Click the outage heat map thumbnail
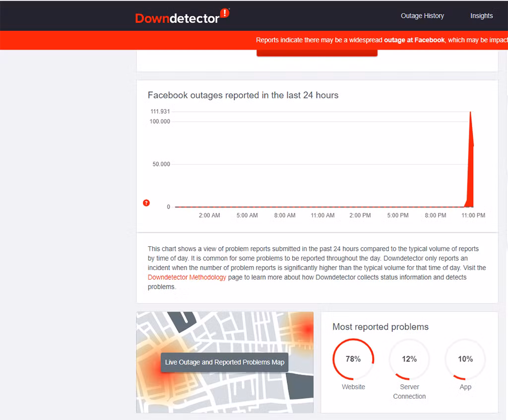 pos(225,362)
